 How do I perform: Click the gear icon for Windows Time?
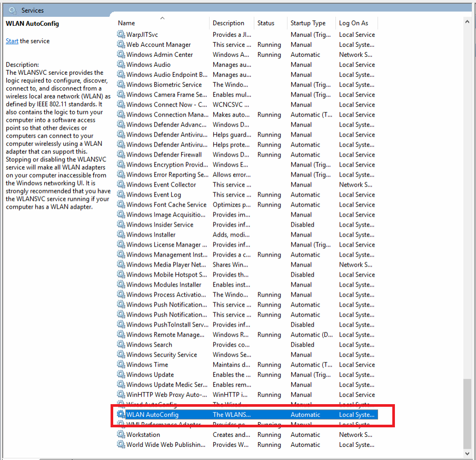[121, 364]
